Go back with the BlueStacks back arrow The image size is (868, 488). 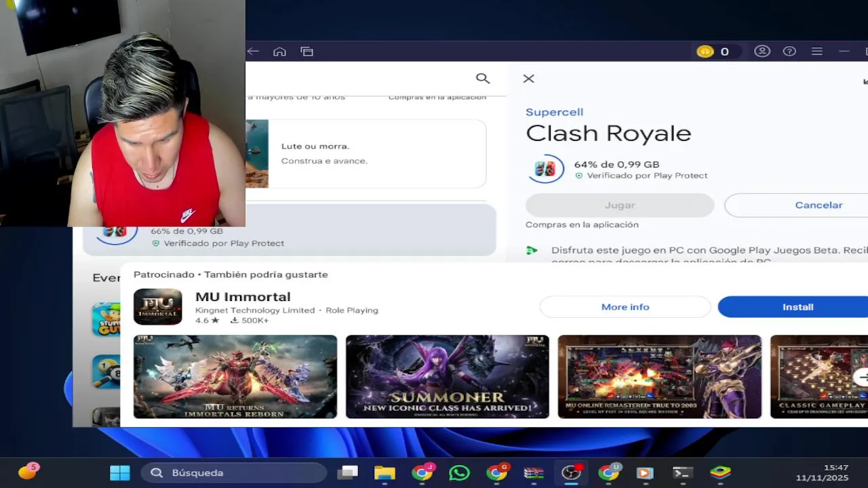pyautogui.click(x=253, y=52)
